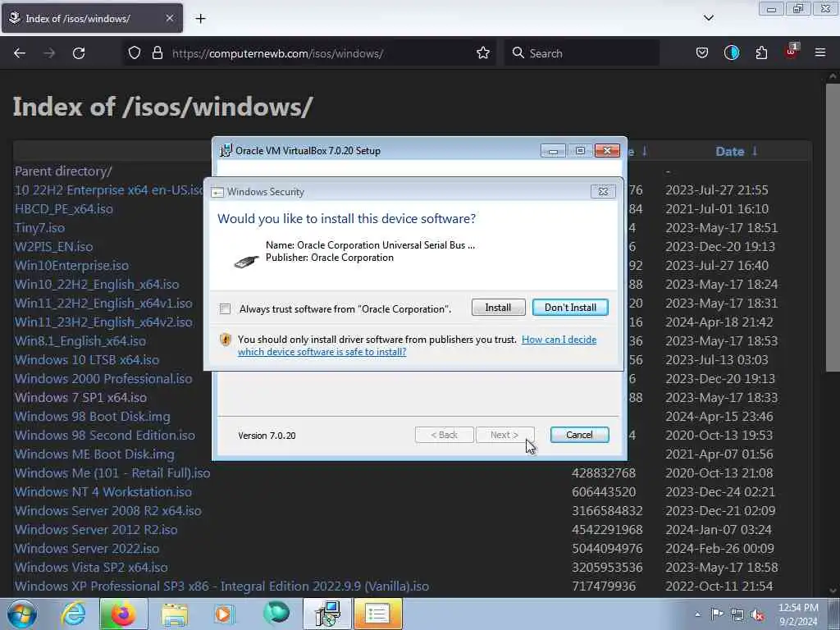840x630 pixels.
Task: Sort listing by the Date column header
Action: [730, 152]
